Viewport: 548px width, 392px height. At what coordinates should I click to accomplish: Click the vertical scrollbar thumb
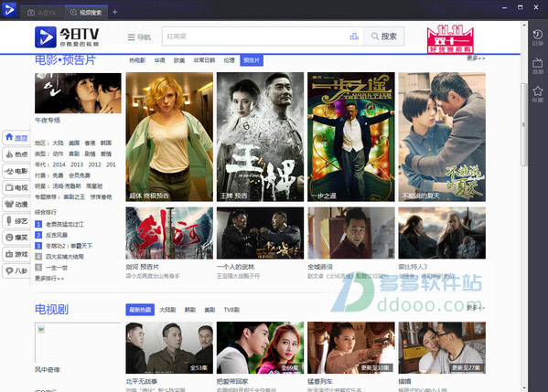pos(524,124)
